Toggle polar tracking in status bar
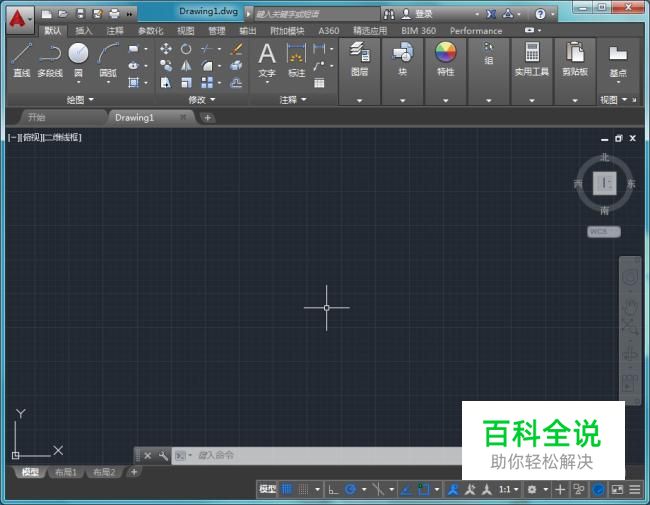 tap(350, 489)
